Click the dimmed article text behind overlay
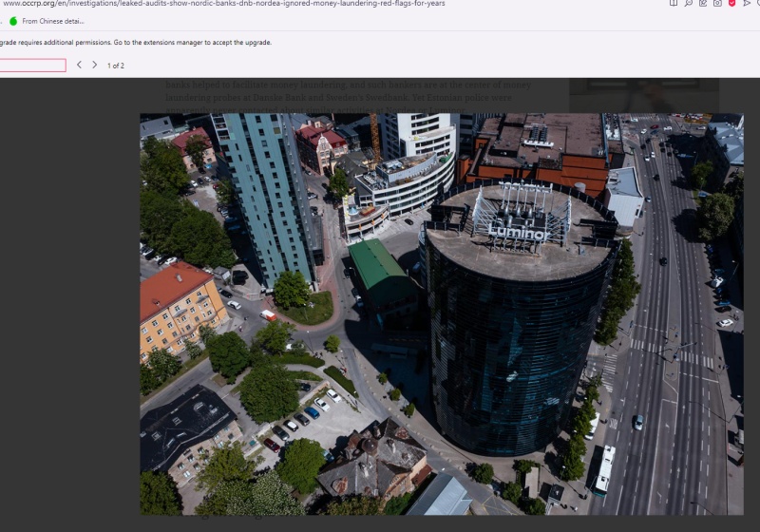Screen dimensions: 760x532 click(348, 91)
